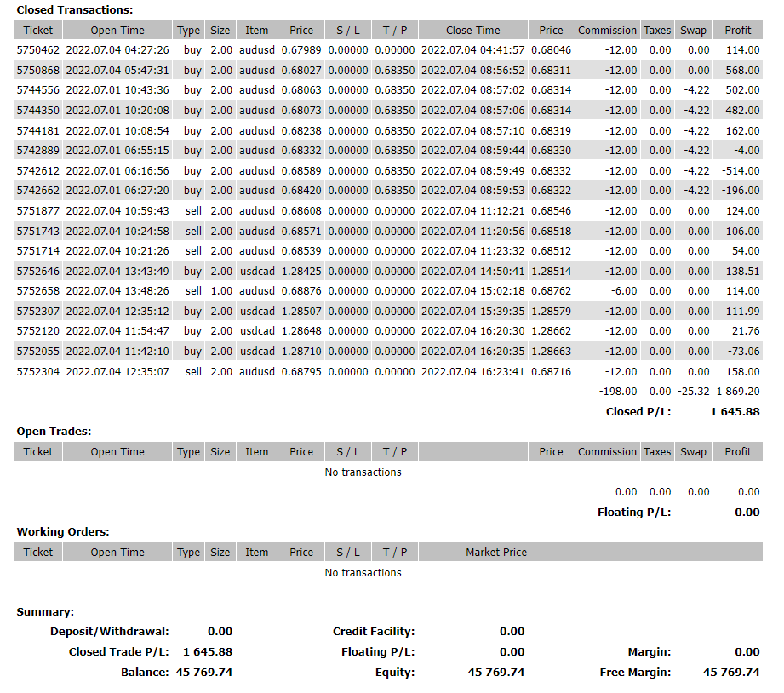784x693 pixels.
Task: Click ticket 5744181
Action: click(38, 131)
